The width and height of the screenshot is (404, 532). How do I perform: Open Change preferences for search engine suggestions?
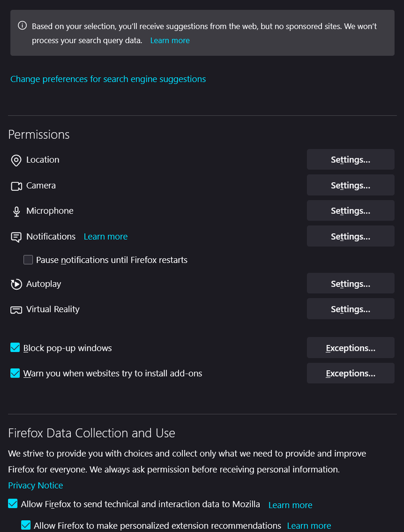click(108, 79)
